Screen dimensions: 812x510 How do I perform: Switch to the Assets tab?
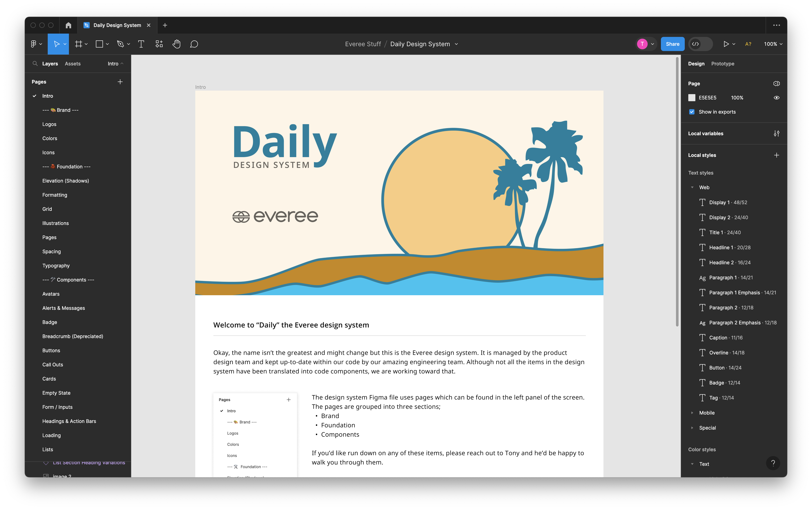tap(72, 63)
